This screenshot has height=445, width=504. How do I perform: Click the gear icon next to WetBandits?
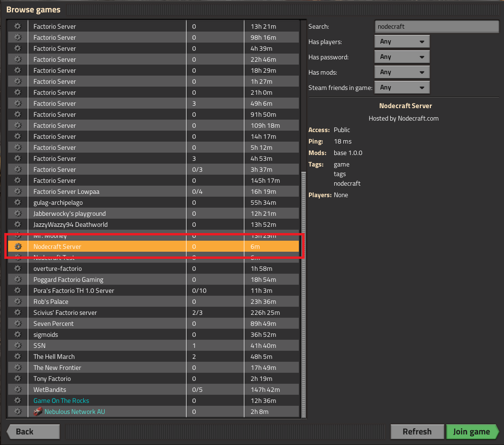click(18, 389)
